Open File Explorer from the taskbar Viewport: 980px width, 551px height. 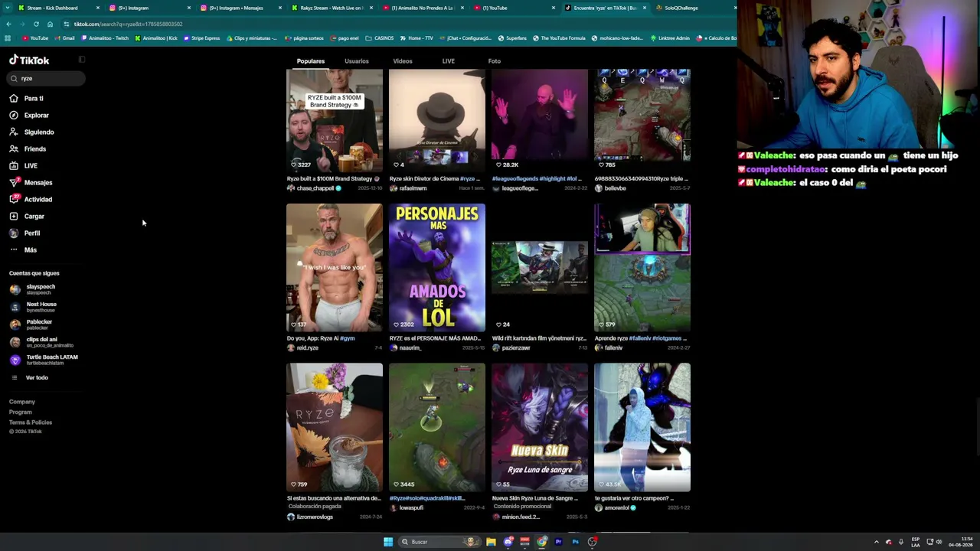[x=491, y=542]
